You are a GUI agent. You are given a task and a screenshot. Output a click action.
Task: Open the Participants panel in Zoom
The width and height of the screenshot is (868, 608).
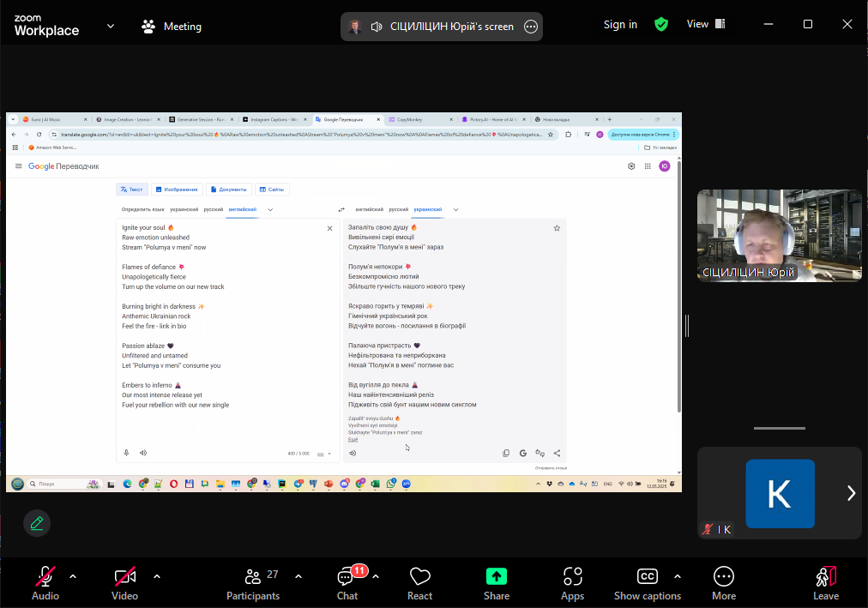[253, 584]
